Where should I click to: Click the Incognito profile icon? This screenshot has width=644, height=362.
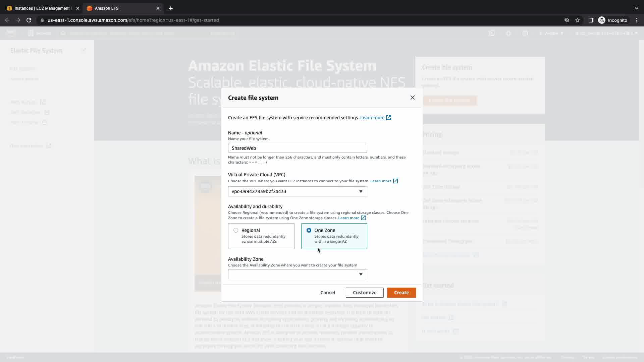coord(602,20)
